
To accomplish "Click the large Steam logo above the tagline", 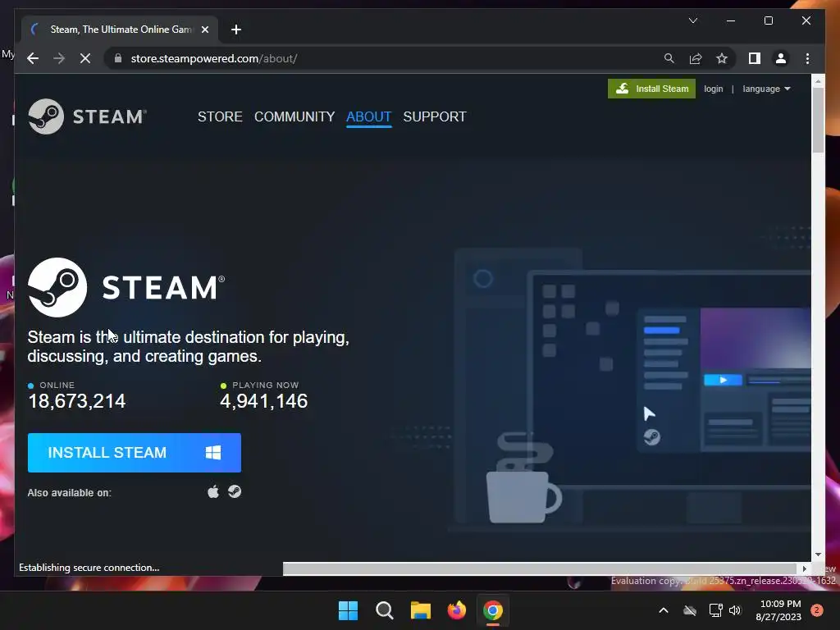I will click(126, 287).
